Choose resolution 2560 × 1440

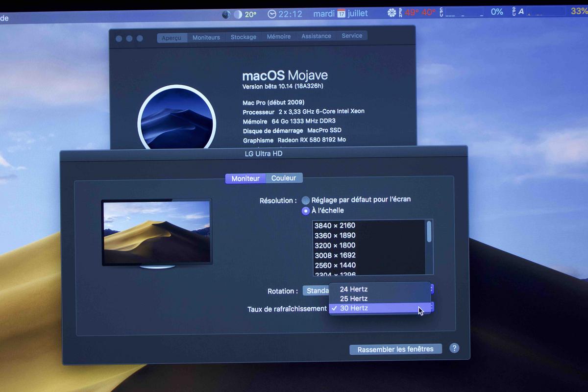tap(369, 265)
